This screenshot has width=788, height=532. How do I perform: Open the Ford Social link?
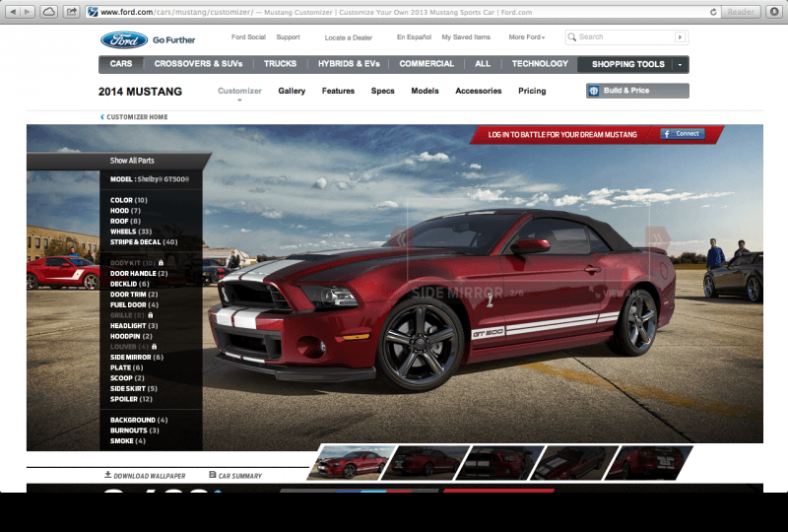248,37
